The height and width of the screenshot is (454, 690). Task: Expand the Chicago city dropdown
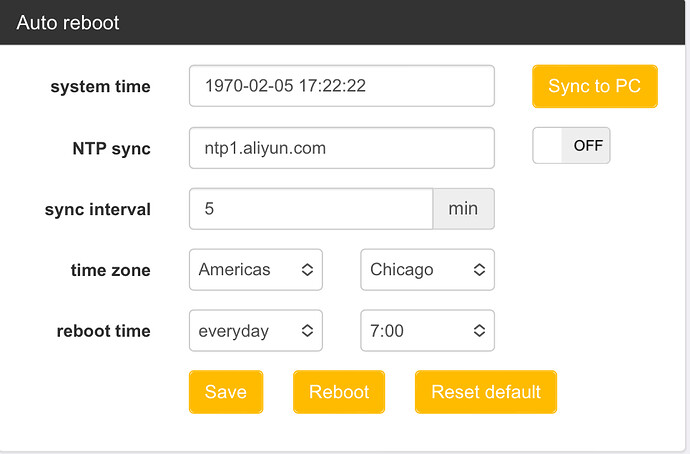tap(427, 270)
